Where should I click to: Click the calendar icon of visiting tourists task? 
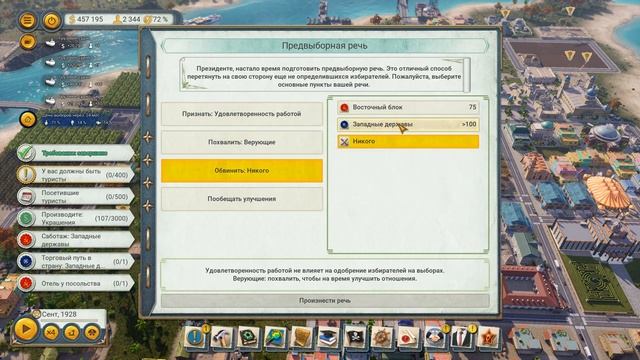click(x=26, y=196)
